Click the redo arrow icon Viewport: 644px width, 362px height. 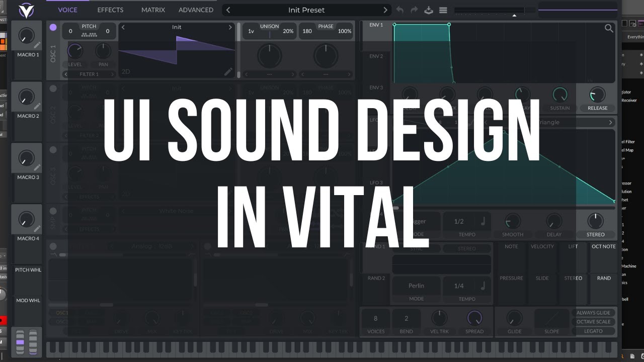tap(415, 10)
